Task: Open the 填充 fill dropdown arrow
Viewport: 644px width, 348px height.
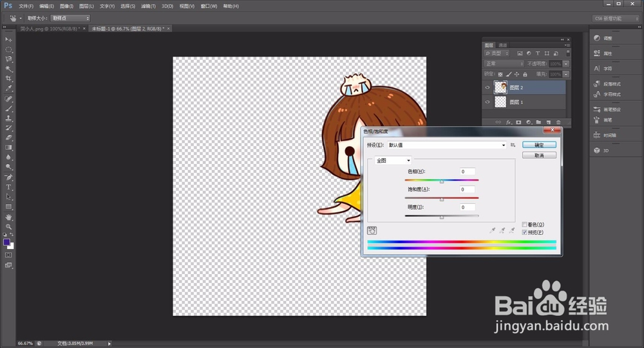Action: [566, 74]
